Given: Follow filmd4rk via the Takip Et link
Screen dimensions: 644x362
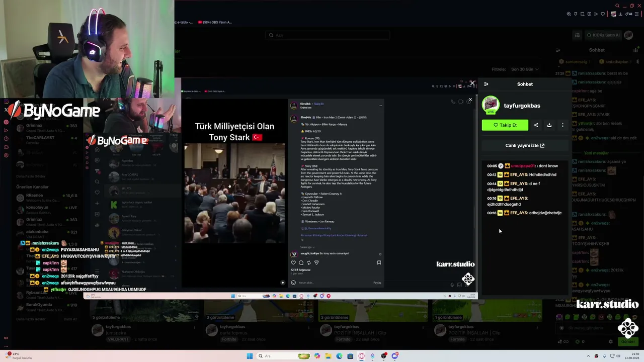Looking at the screenshot, I should (x=319, y=104).
